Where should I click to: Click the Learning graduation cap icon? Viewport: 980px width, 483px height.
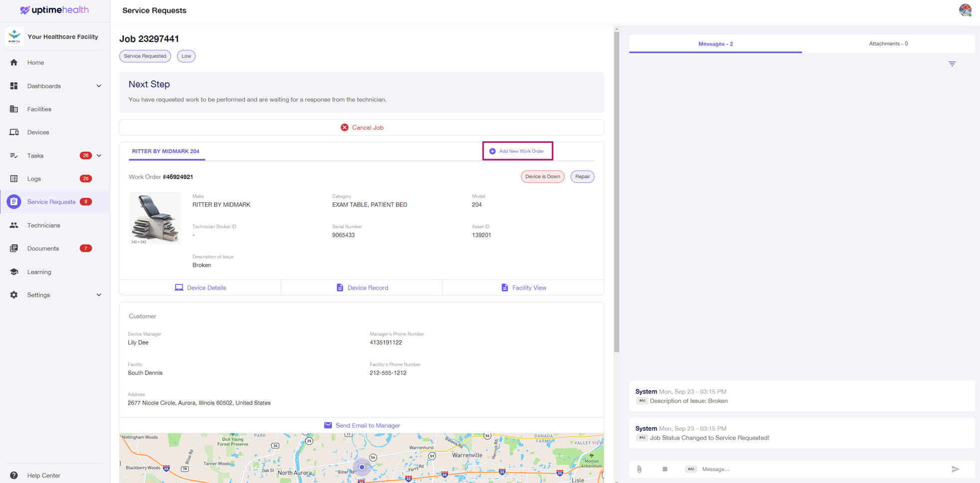click(14, 272)
